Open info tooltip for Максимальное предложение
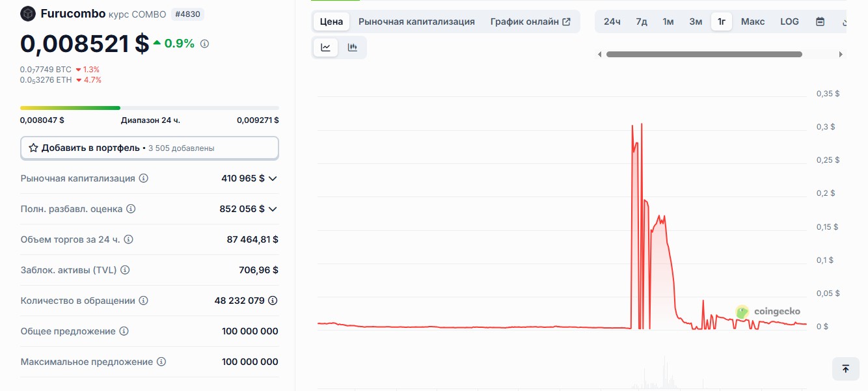 point(161,362)
